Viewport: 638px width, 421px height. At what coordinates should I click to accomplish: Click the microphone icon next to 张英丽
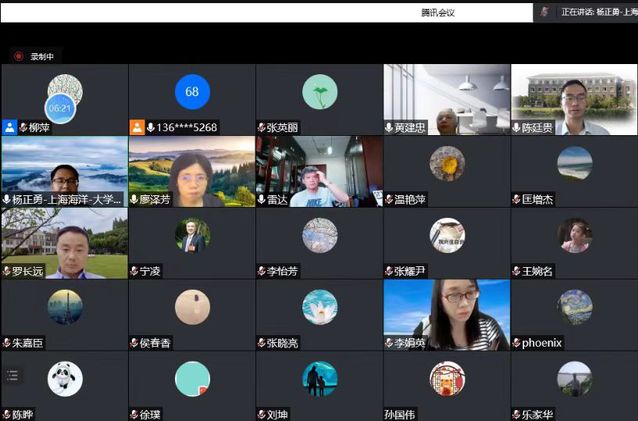261,127
